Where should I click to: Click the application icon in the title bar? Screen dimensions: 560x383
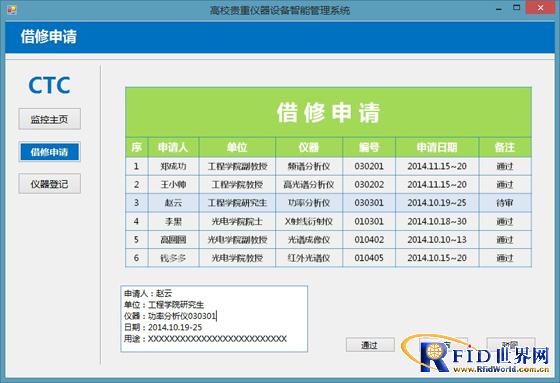[x=11, y=10]
